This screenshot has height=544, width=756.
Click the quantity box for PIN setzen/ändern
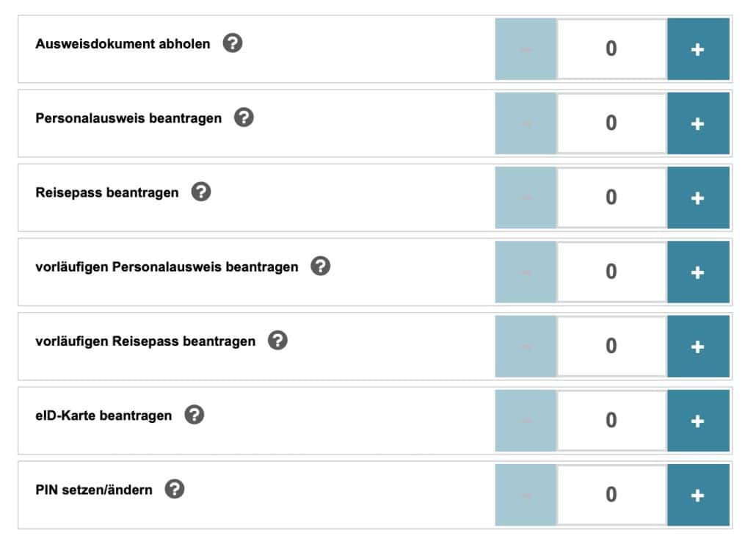pyautogui.click(x=612, y=494)
